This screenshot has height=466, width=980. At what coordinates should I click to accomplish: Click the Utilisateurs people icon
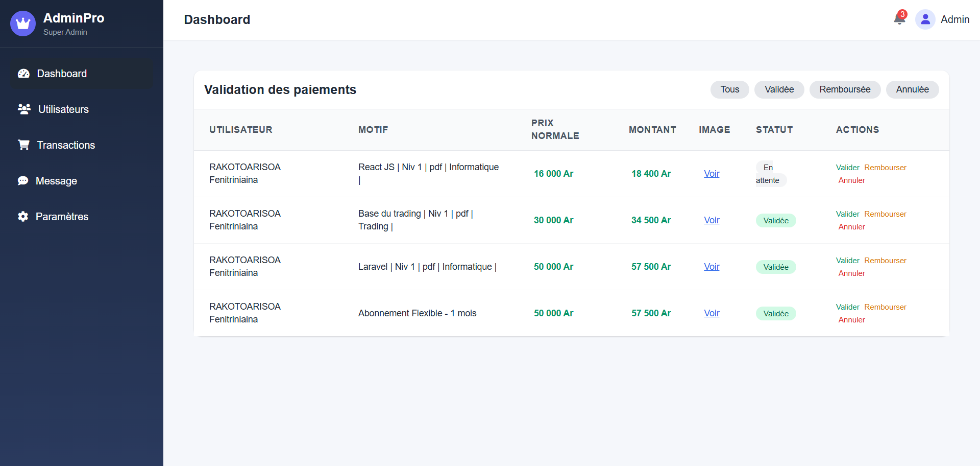pos(24,109)
